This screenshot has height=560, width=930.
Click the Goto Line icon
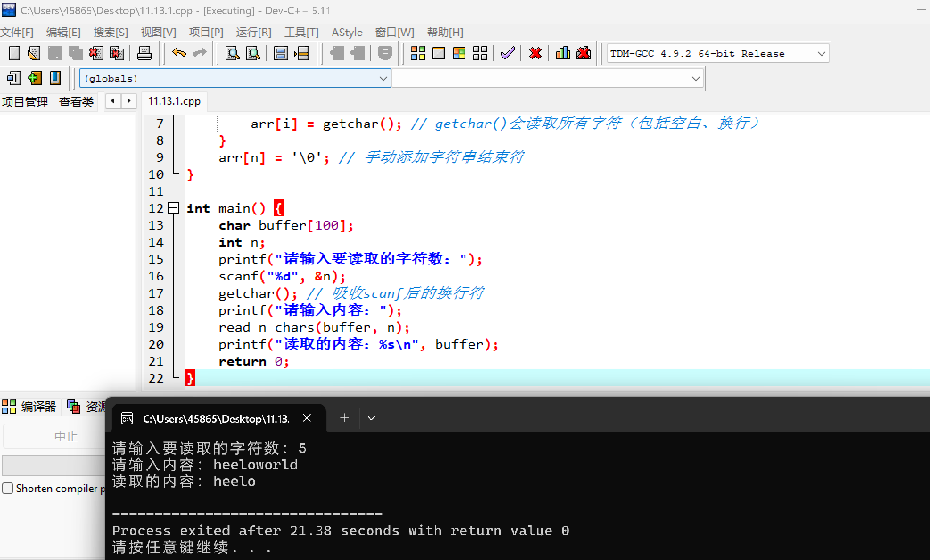(x=301, y=54)
